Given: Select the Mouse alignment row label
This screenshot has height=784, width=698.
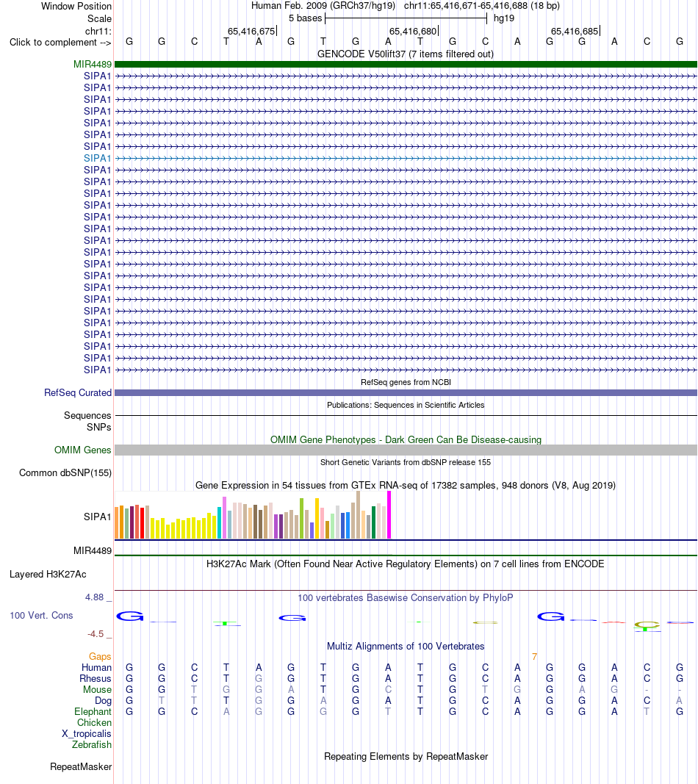Looking at the screenshot, I should (x=98, y=689).
